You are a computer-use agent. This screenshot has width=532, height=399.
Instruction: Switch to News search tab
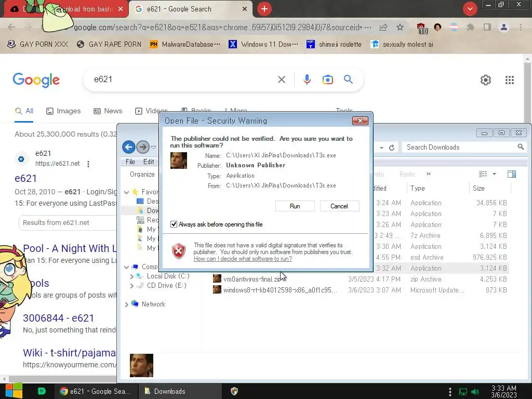pyautogui.click(x=108, y=111)
